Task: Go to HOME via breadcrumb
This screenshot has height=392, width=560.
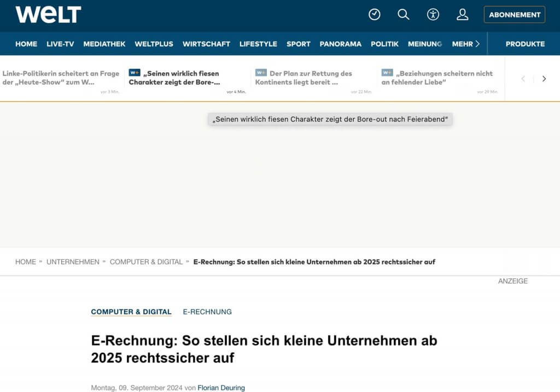Action: coord(26,262)
